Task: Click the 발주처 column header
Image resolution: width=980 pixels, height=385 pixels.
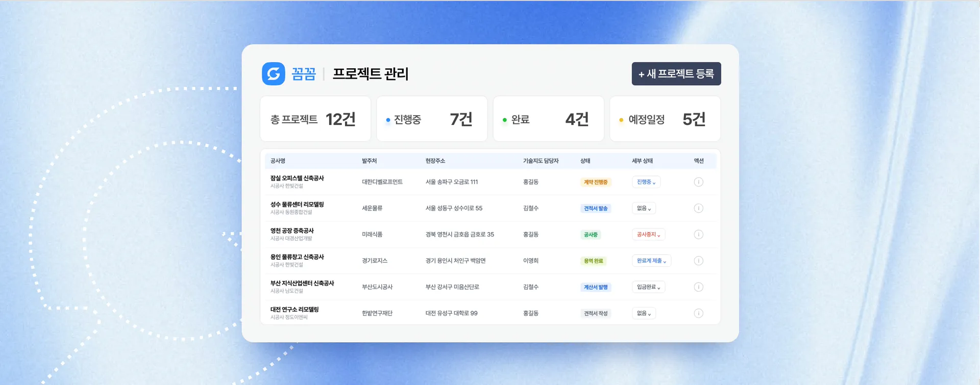Action: point(369,161)
